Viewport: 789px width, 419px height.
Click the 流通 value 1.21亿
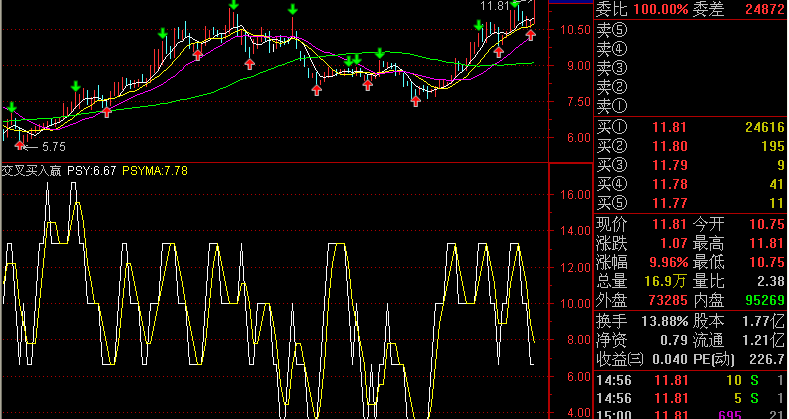763,341
